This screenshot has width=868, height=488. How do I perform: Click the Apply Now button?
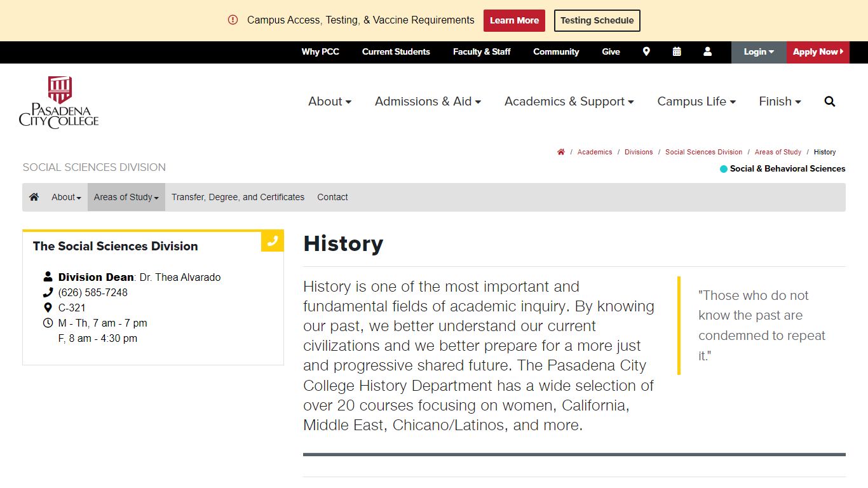click(818, 52)
